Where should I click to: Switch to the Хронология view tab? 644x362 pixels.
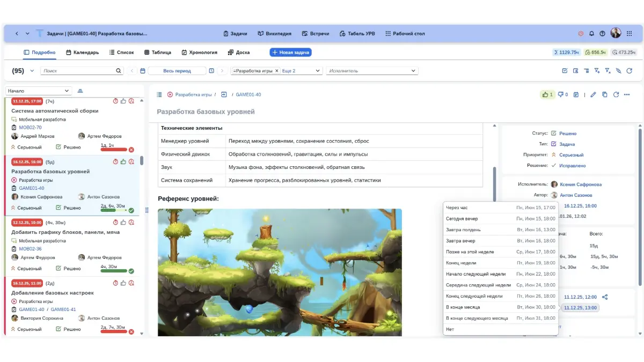tap(199, 53)
